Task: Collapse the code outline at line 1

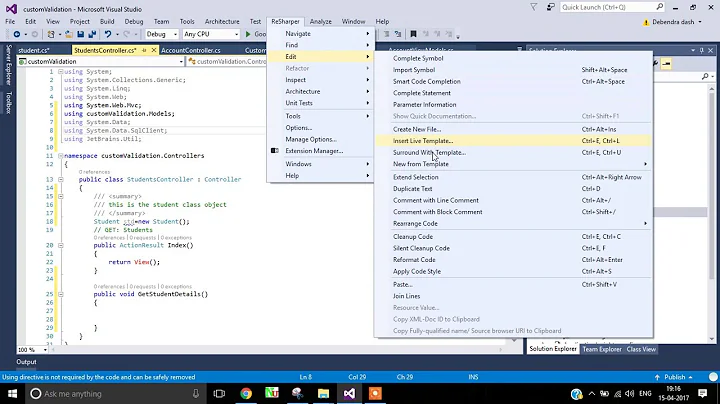Action: click(x=59, y=71)
